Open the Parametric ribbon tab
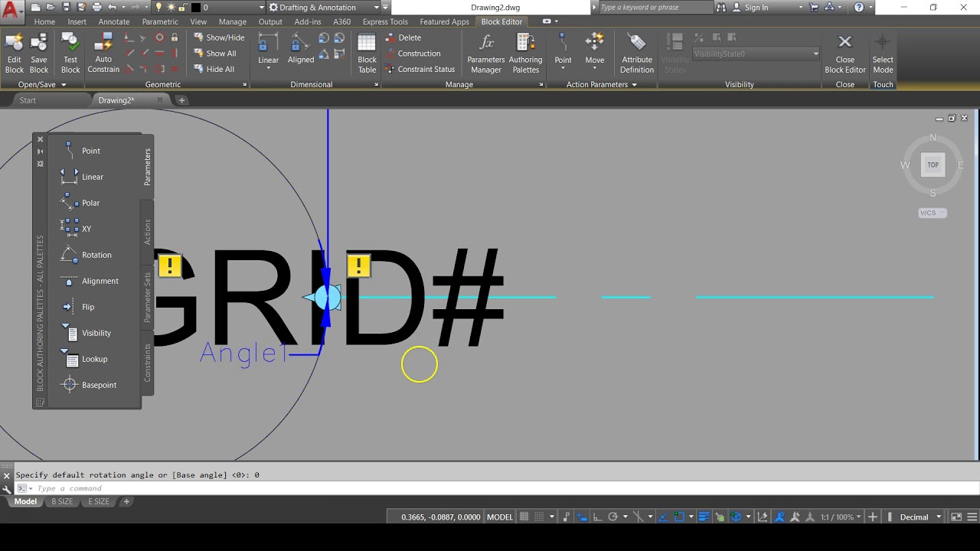This screenshot has height=551, width=980. click(x=160, y=21)
